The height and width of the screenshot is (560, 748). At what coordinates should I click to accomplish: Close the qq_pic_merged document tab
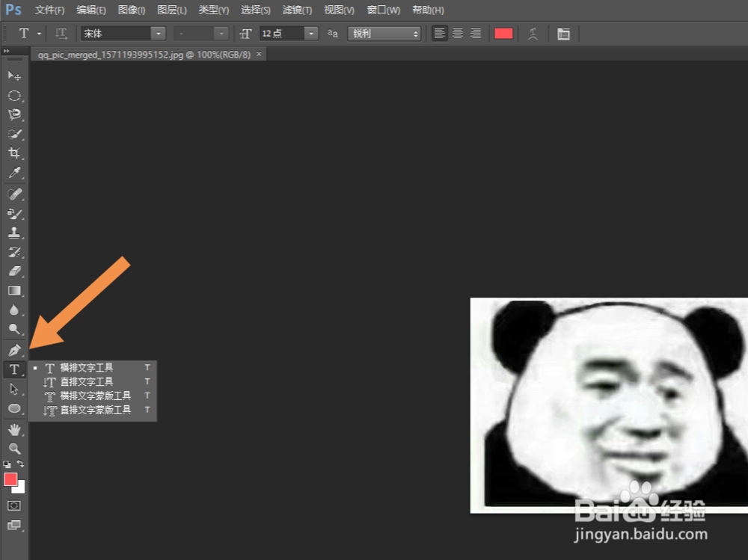click(x=259, y=54)
